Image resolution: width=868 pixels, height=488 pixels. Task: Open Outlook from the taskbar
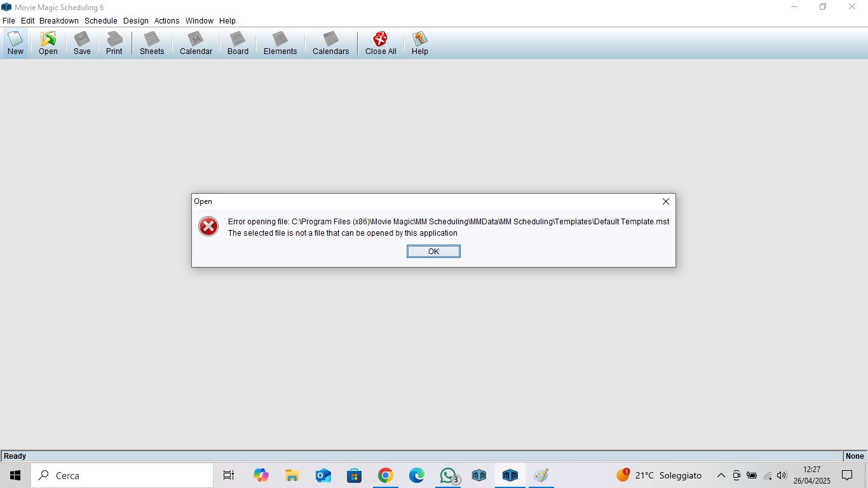[323, 475]
